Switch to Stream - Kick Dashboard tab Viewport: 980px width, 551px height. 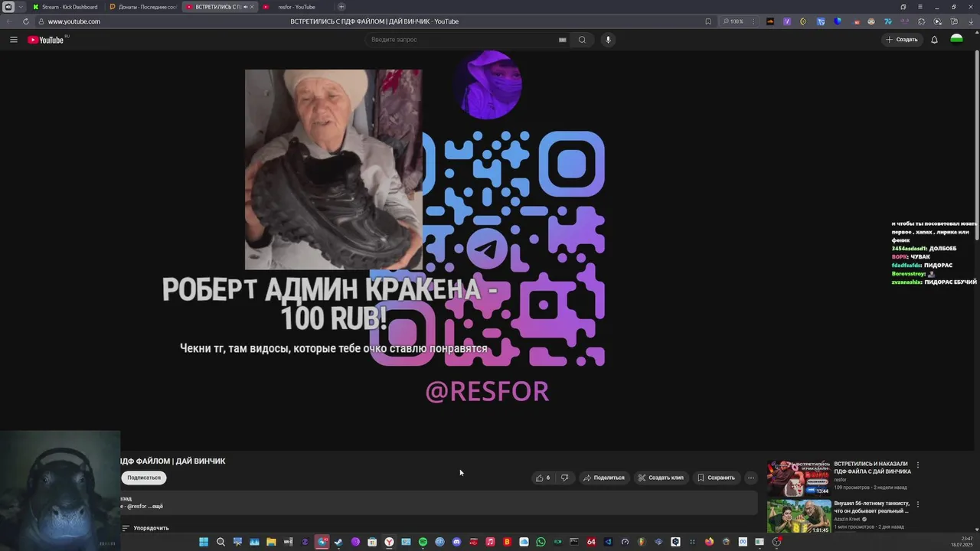click(x=66, y=7)
